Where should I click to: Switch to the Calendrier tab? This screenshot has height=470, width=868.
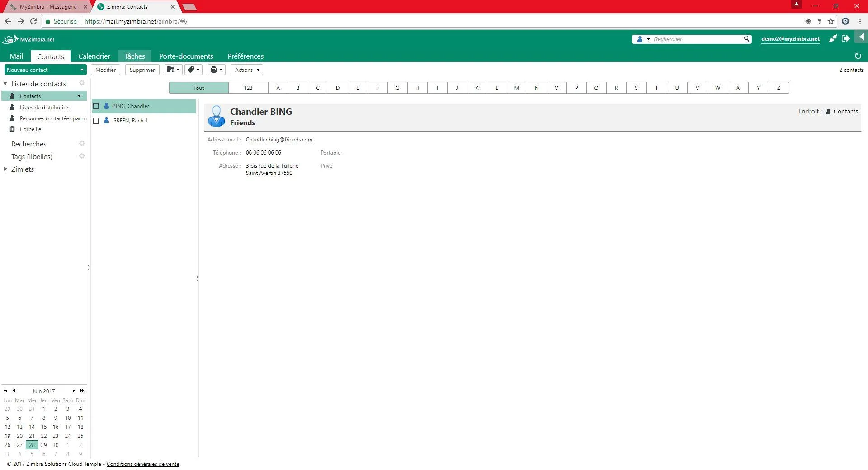coord(94,56)
